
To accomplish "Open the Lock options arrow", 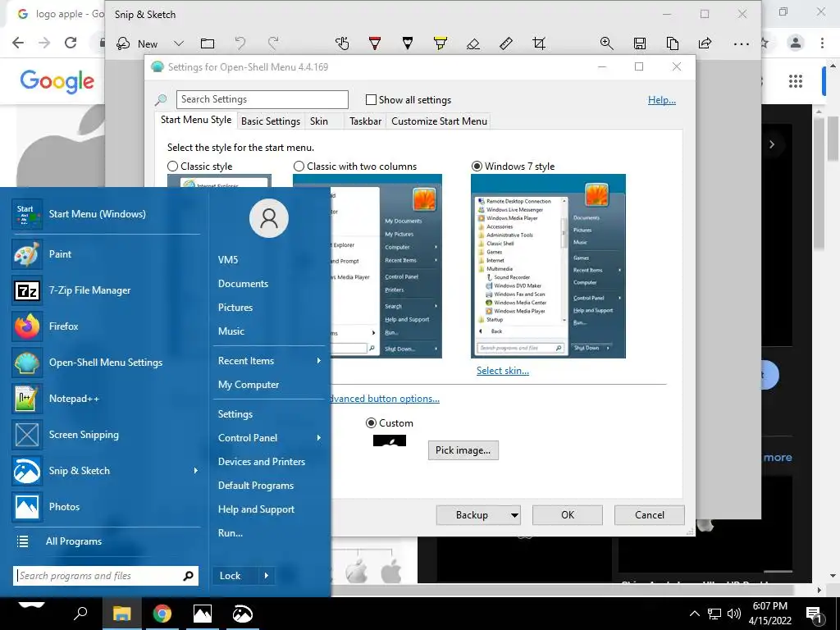I will (x=267, y=576).
